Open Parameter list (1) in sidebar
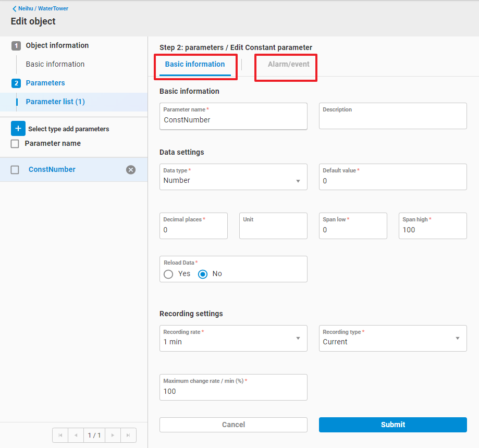This screenshot has width=479, height=448. click(55, 102)
